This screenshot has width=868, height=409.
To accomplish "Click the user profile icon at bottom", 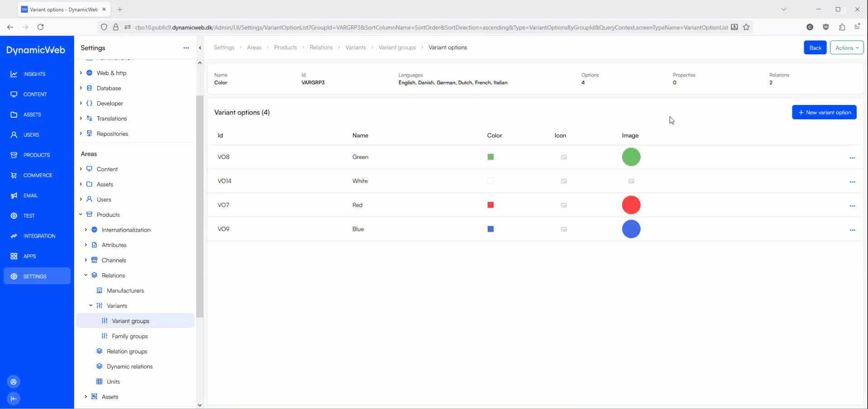I will click(x=14, y=382).
